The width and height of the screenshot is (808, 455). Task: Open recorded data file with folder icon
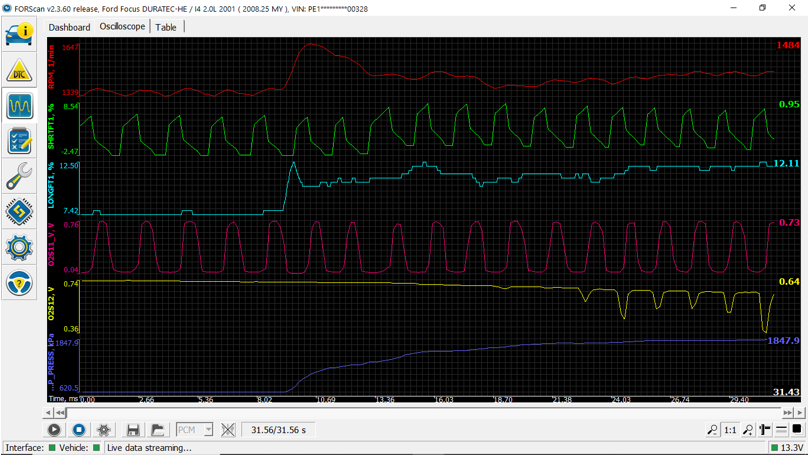(157, 430)
